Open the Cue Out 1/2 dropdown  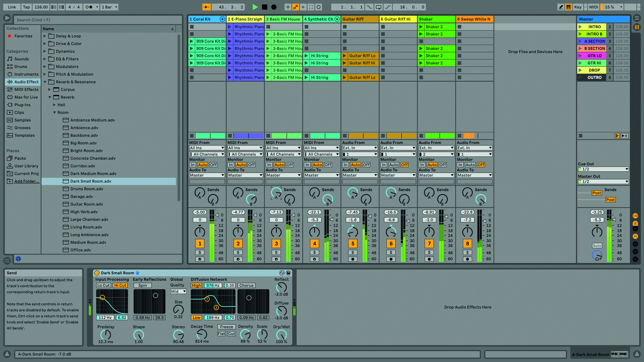coord(604,169)
